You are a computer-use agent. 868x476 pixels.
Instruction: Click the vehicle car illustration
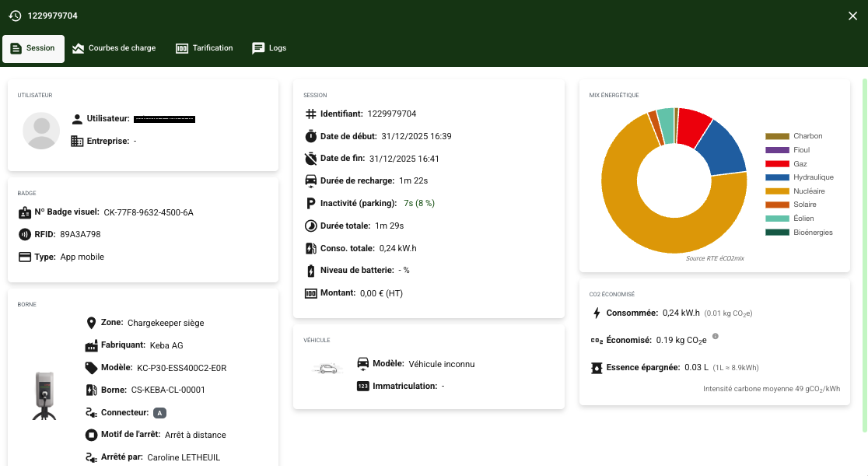[x=327, y=368]
